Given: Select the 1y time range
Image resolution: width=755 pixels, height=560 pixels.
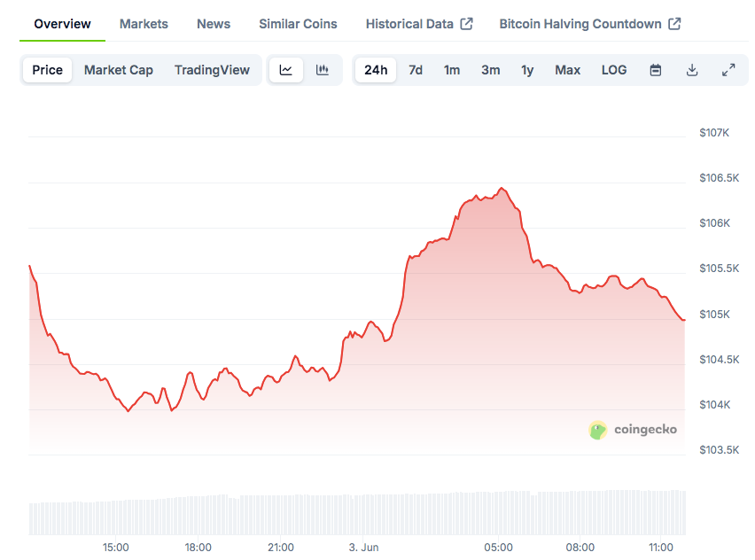Looking at the screenshot, I should 527,70.
